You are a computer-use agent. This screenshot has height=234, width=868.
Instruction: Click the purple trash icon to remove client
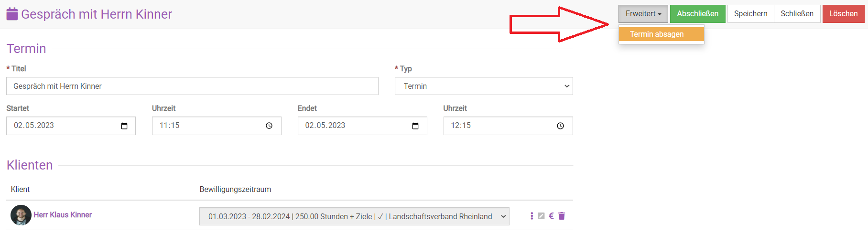pyautogui.click(x=562, y=216)
